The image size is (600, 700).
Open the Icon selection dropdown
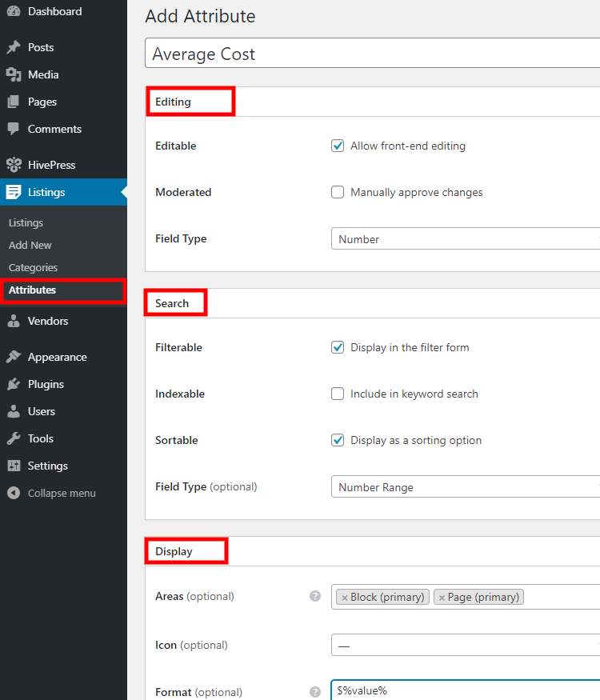[465, 645]
